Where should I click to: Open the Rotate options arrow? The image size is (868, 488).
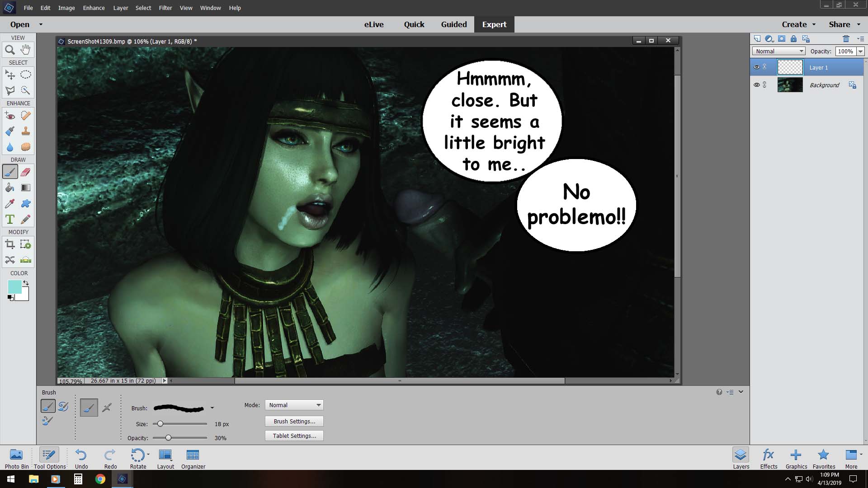(x=148, y=455)
